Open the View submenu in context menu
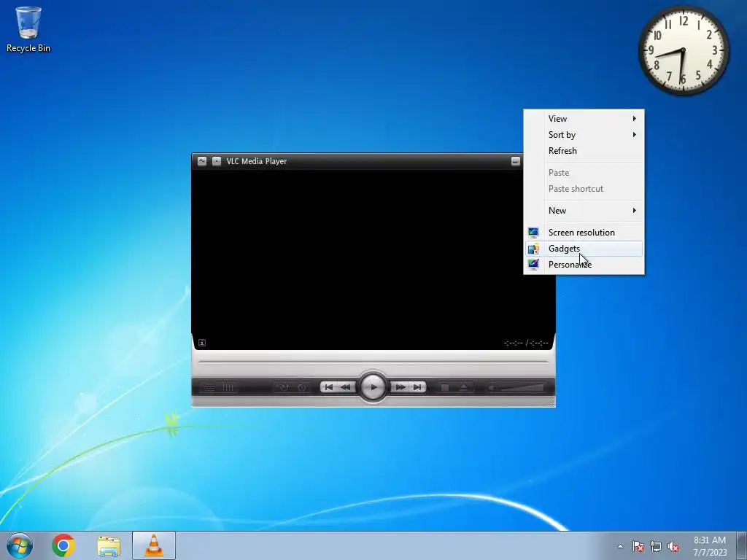Image resolution: width=747 pixels, height=560 pixels. 584,119
